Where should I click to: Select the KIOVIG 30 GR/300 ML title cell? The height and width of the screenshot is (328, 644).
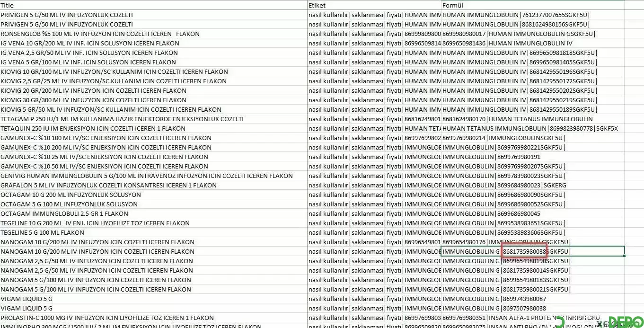pos(153,100)
